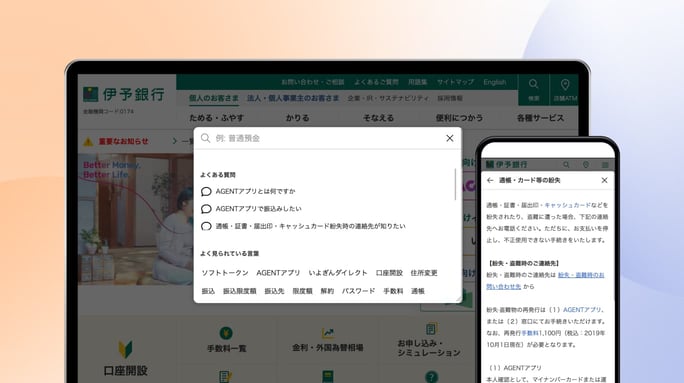Viewport: 684px width, 383px height.
Task: Open the お問い合わせ・ご相談 header link
Action: (x=313, y=82)
